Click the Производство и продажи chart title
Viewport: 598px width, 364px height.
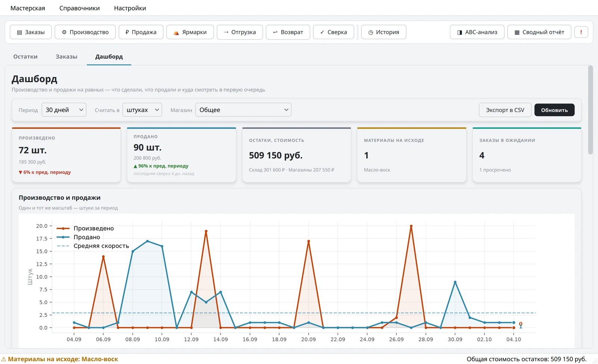point(59,198)
